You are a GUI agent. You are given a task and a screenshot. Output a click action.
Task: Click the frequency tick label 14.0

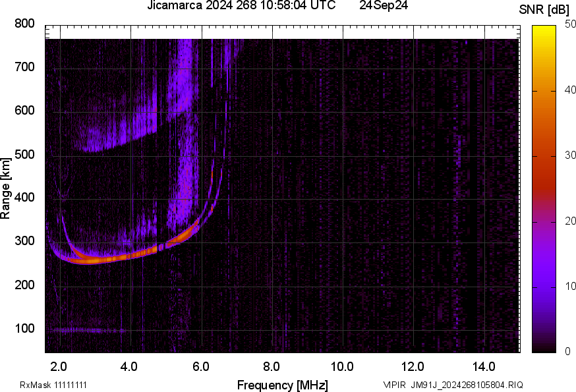484,367
